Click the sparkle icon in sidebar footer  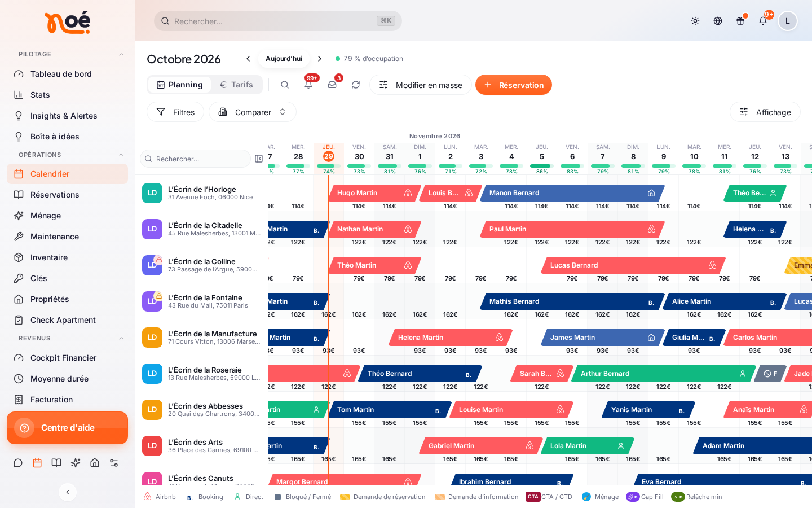coord(76,463)
